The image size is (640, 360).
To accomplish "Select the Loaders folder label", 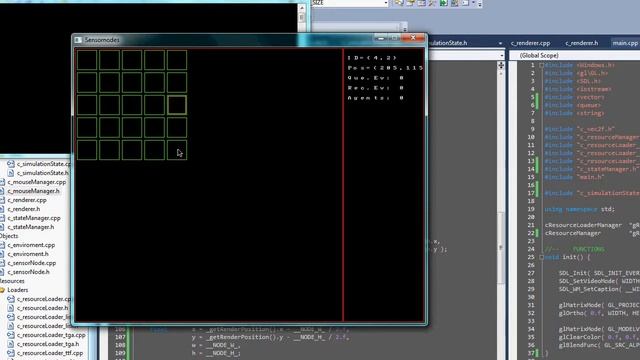I will click(x=18, y=290).
